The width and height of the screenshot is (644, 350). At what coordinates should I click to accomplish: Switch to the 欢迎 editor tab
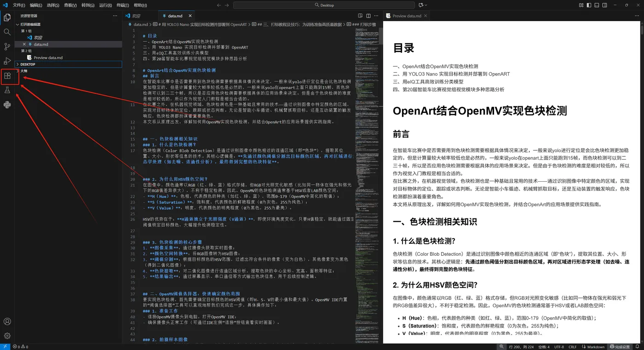coord(140,16)
